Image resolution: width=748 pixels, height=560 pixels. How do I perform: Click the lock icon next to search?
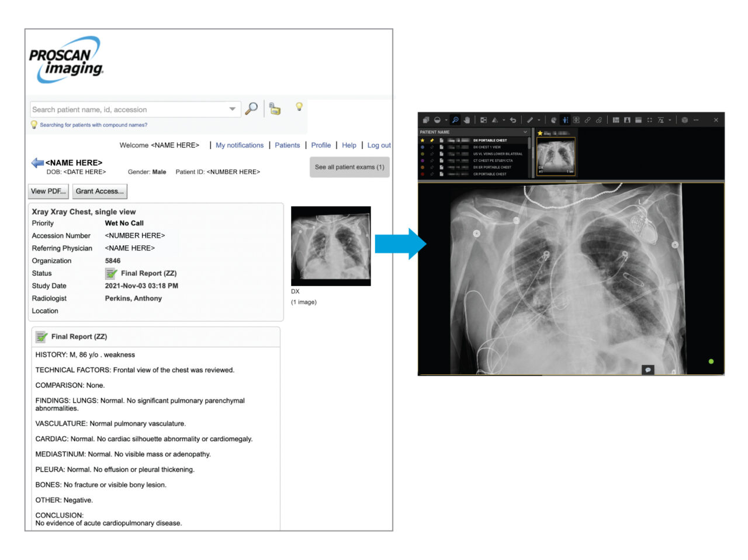[275, 109]
